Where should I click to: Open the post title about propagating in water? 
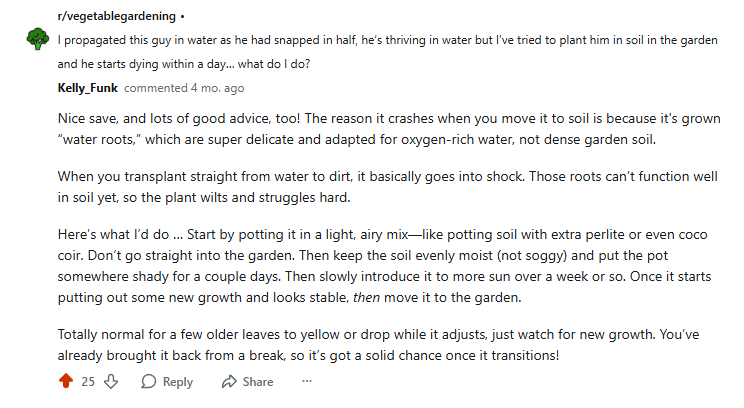point(380,42)
